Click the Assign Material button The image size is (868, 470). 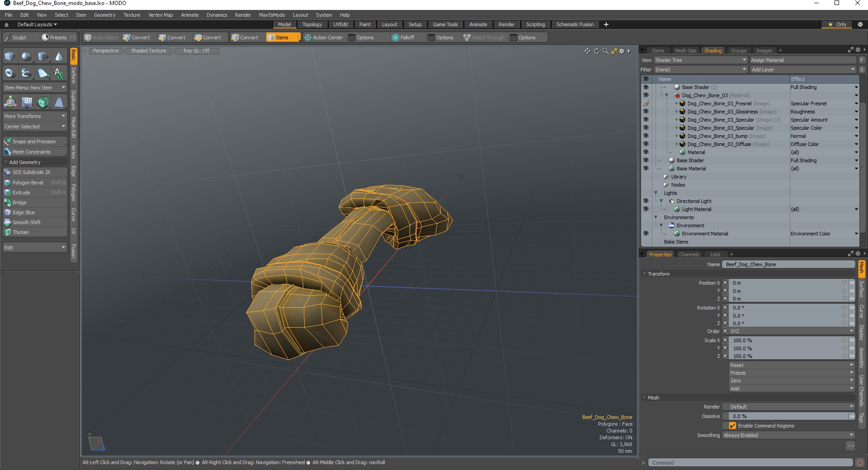click(x=803, y=60)
